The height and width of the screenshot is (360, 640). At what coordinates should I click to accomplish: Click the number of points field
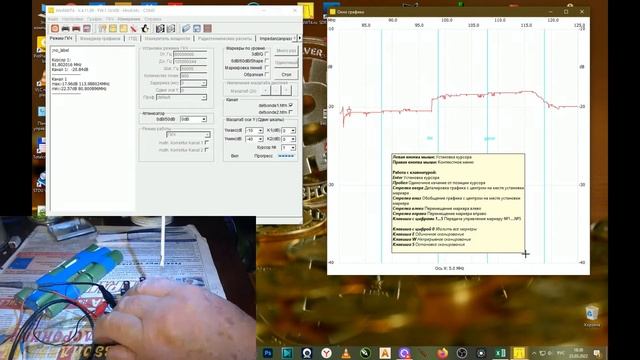(x=193, y=76)
